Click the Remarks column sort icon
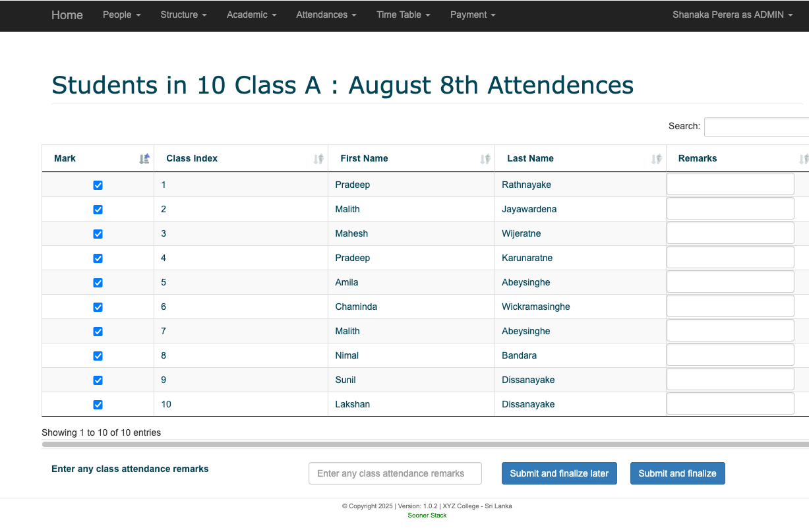Screen dimensions: 809x532 [803, 159]
